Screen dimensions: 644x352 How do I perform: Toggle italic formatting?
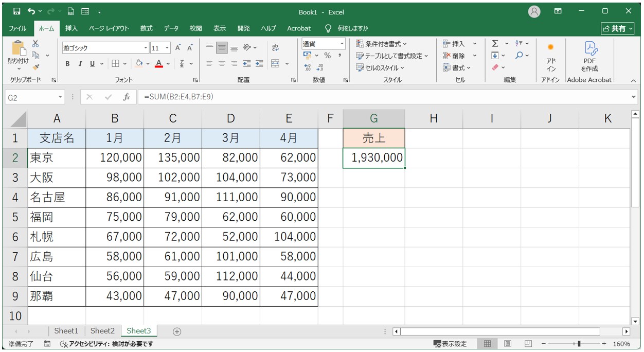80,64
